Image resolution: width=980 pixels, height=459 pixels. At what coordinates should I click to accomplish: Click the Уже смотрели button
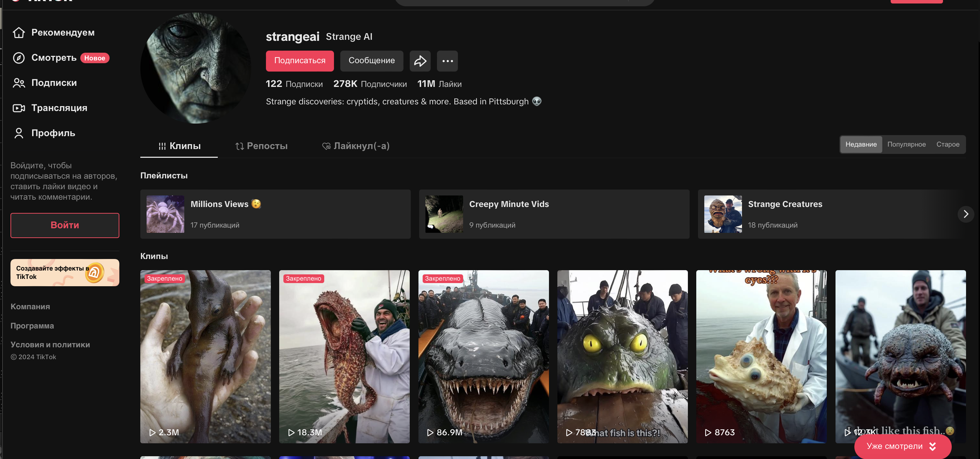point(903,446)
